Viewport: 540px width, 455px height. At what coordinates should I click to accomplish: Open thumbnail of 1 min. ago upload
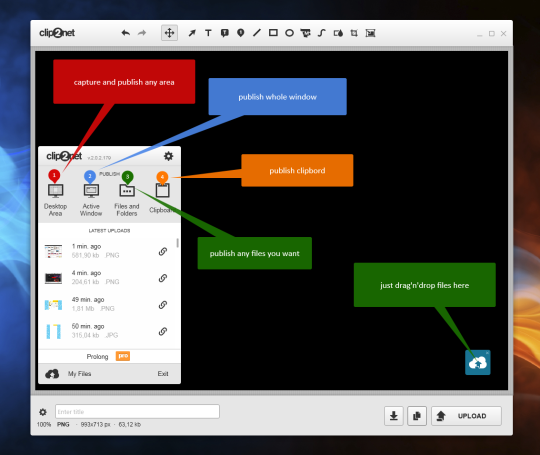(53, 251)
